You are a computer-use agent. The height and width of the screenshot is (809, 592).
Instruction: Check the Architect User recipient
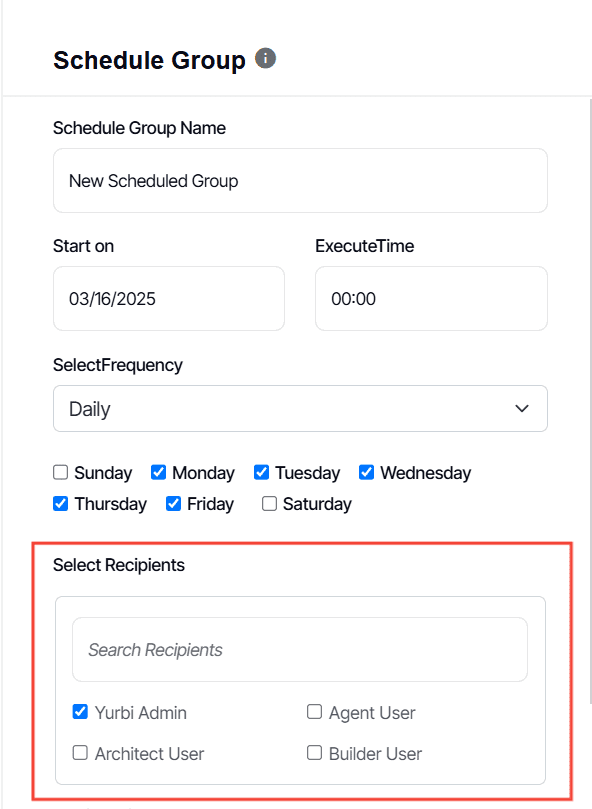(80, 752)
